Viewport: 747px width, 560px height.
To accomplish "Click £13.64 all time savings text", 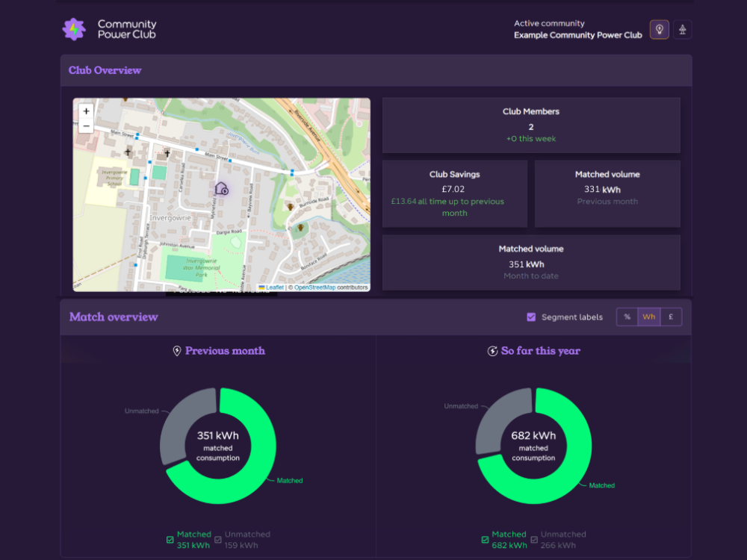I will point(447,207).
